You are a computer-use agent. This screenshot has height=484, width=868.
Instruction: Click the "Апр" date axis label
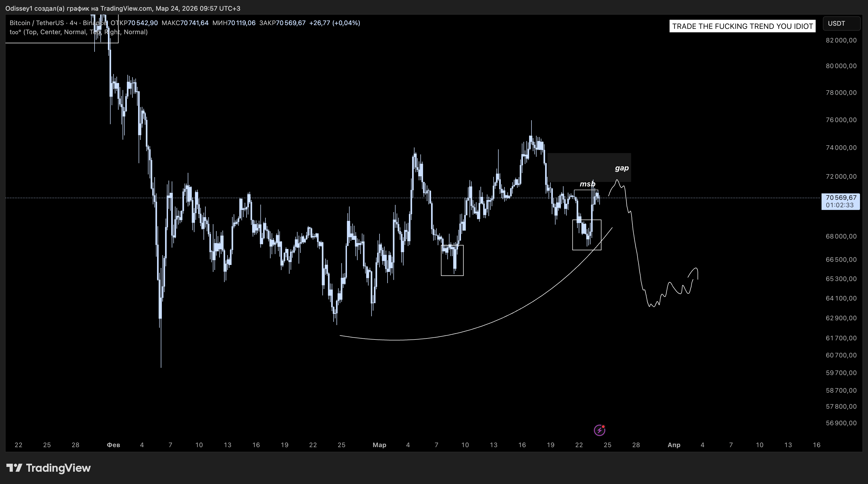click(674, 445)
